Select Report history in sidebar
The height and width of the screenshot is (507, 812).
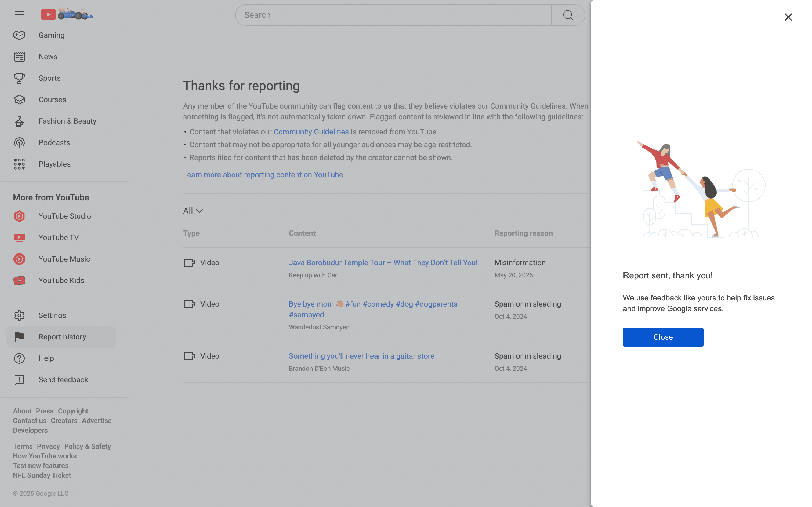click(62, 337)
